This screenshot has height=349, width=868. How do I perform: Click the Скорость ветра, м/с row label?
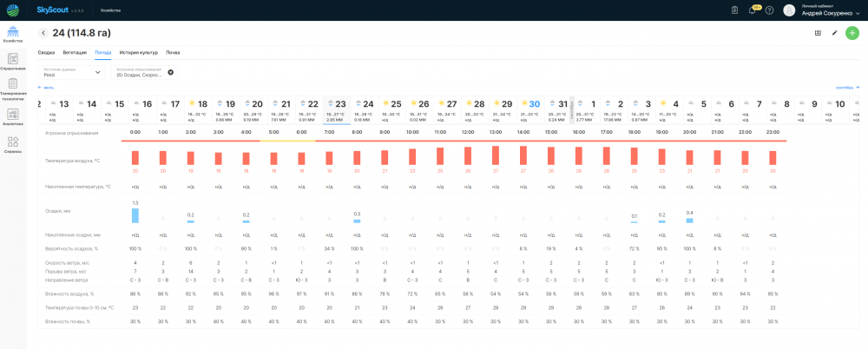tap(68, 262)
